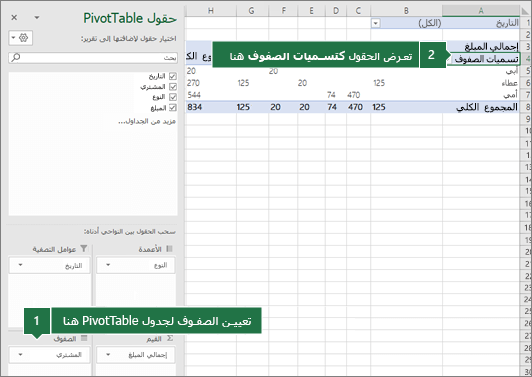This screenshot has height=377, width=532.
Task: Uncheck the التاريخ field checkbox
Action: pos(173,76)
